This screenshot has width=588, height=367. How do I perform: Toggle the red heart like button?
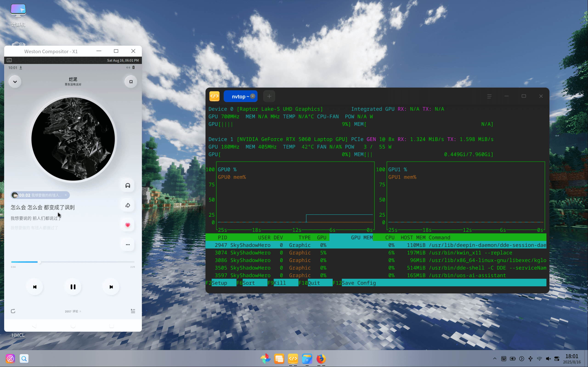(x=127, y=225)
